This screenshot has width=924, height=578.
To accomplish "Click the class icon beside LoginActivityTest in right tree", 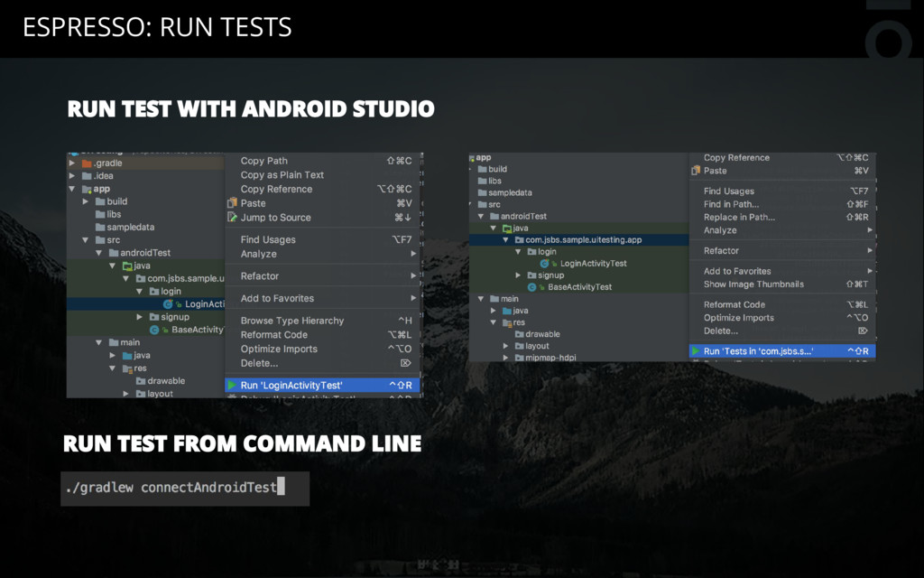I will 544,264.
